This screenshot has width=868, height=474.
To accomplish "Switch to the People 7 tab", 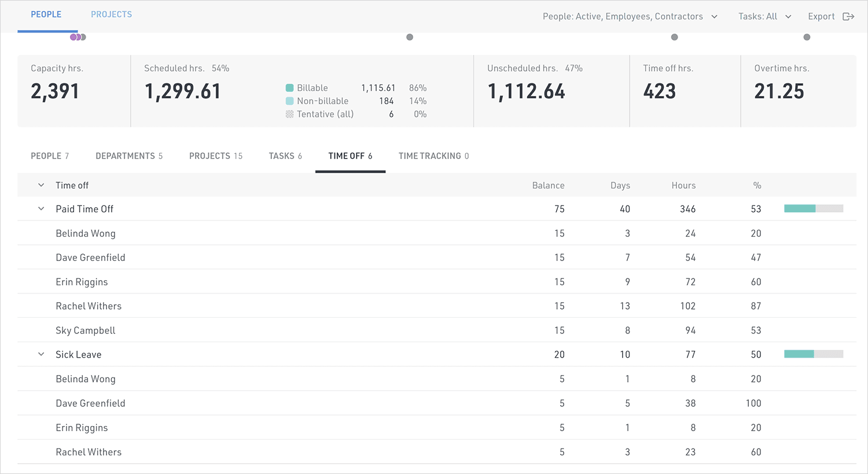I will [50, 156].
